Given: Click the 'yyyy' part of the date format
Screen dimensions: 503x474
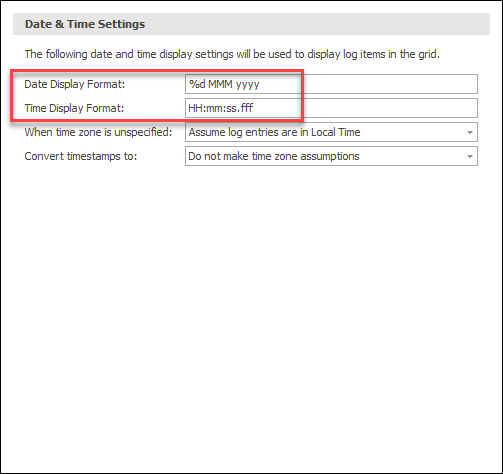Looking at the screenshot, I should (x=247, y=85).
